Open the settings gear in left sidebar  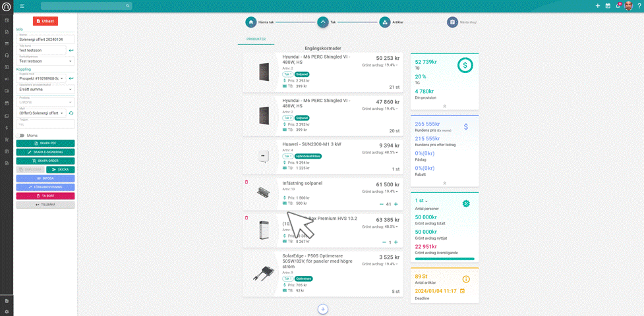(7, 311)
